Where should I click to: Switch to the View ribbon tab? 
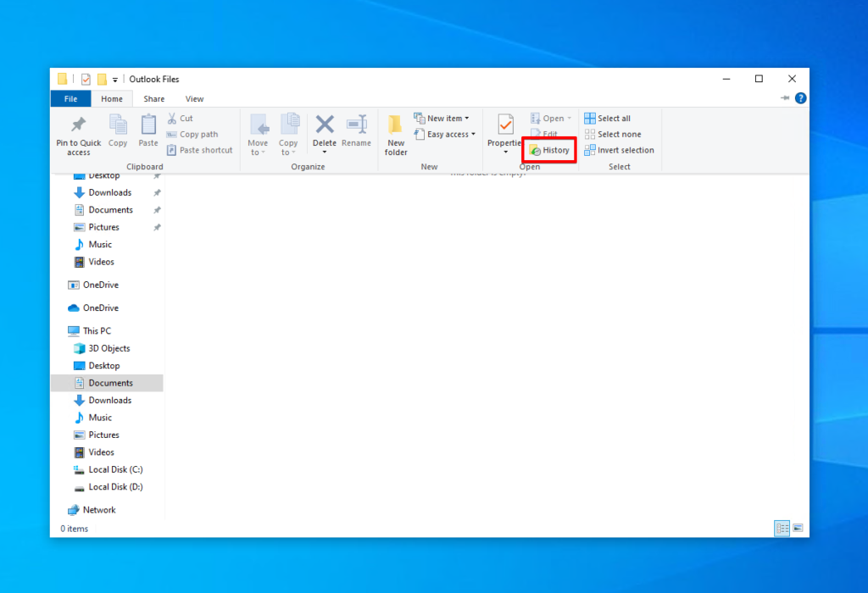click(194, 98)
